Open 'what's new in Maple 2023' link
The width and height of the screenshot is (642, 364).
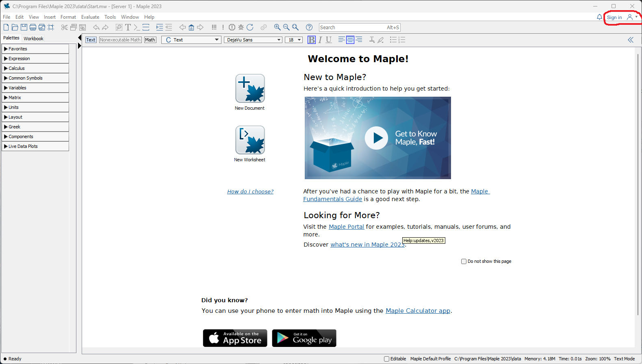click(367, 245)
